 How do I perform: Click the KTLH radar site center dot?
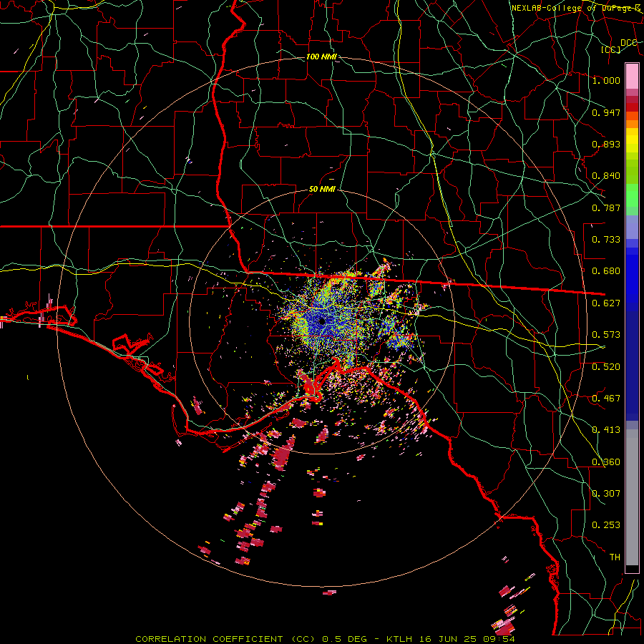pyautogui.click(x=322, y=321)
